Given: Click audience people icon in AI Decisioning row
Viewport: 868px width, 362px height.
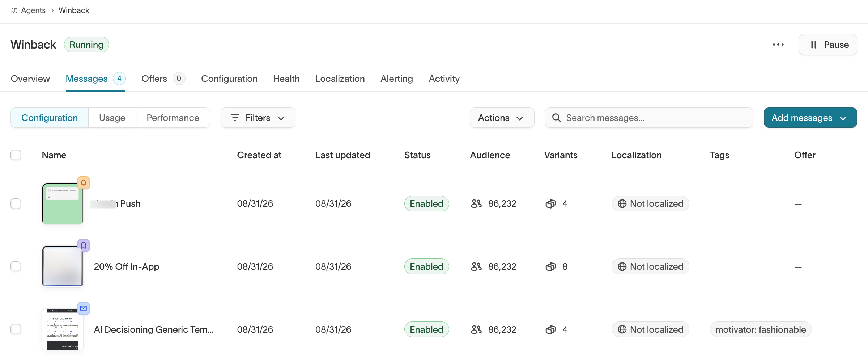Looking at the screenshot, I should tap(476, 329).
